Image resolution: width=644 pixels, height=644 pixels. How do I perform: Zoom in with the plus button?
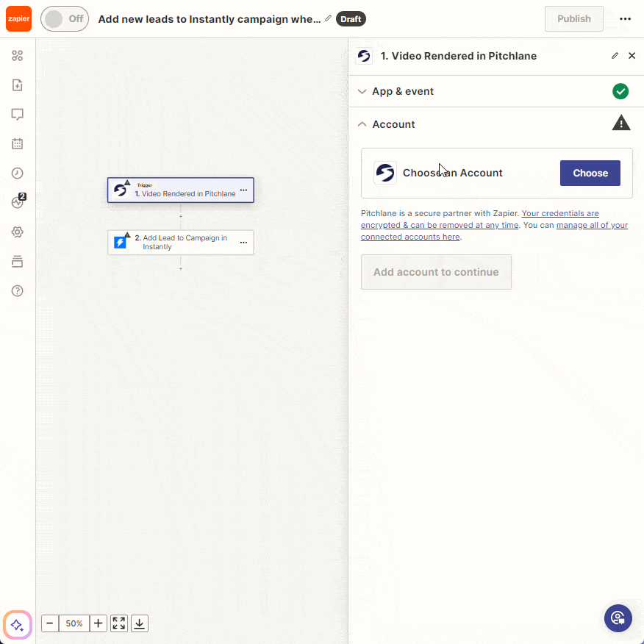tap(99, 623)
